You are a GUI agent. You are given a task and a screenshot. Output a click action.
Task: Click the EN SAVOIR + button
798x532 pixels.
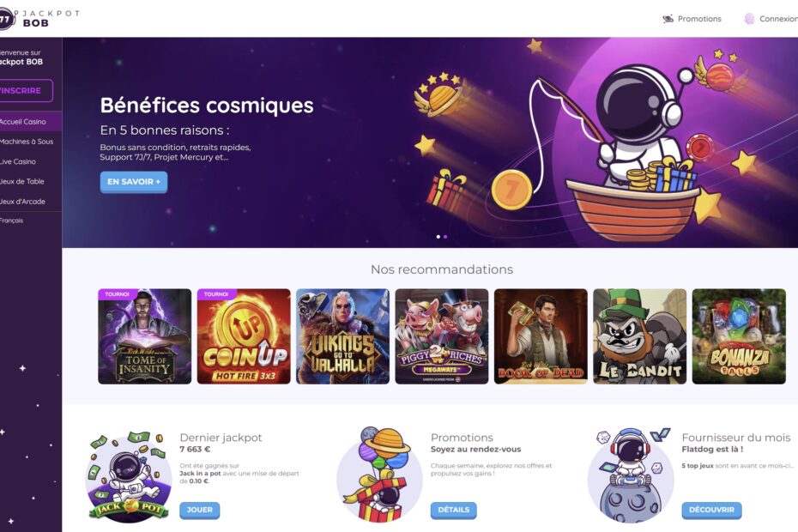tap(133, 182)
